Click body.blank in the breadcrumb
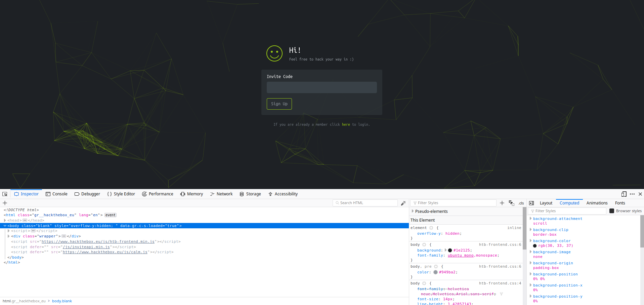The height and width of the screenshot is (305, 644). coord(62,301)
